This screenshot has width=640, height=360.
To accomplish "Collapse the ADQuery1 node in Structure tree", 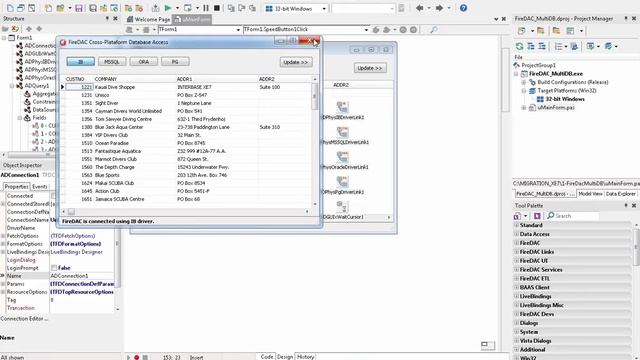I will point(12,86).
